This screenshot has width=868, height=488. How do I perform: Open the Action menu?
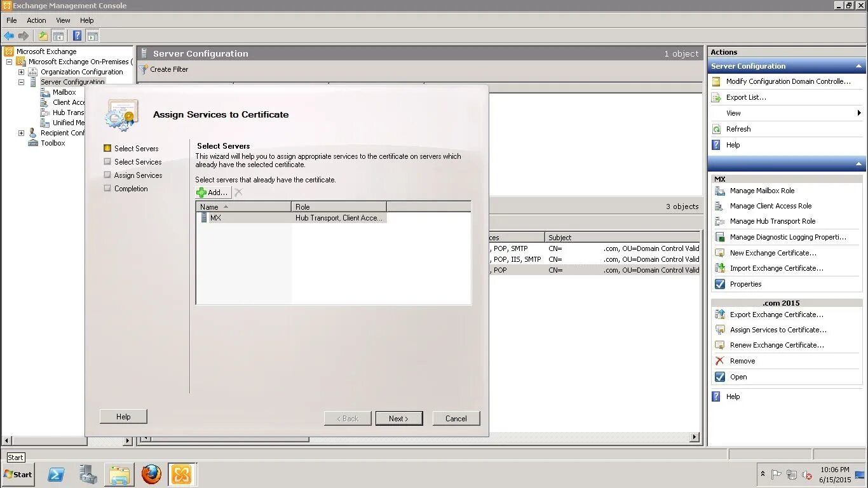tap(36, 20)
